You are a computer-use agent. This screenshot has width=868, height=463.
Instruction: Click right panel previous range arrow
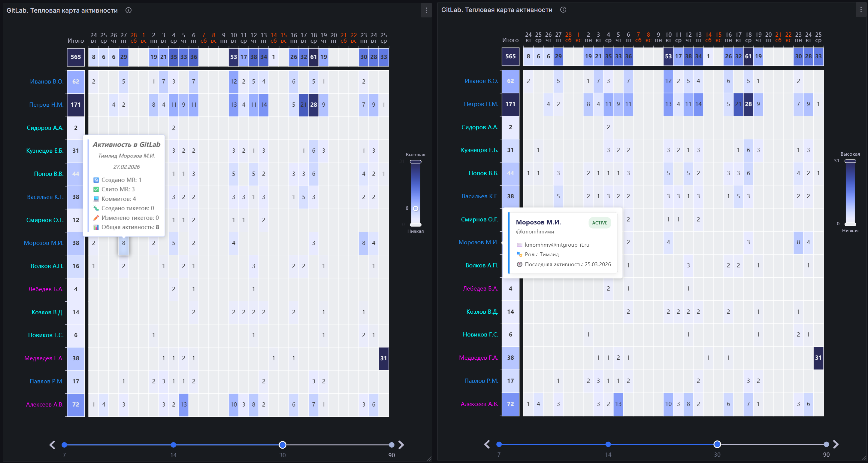coord(487,444)
